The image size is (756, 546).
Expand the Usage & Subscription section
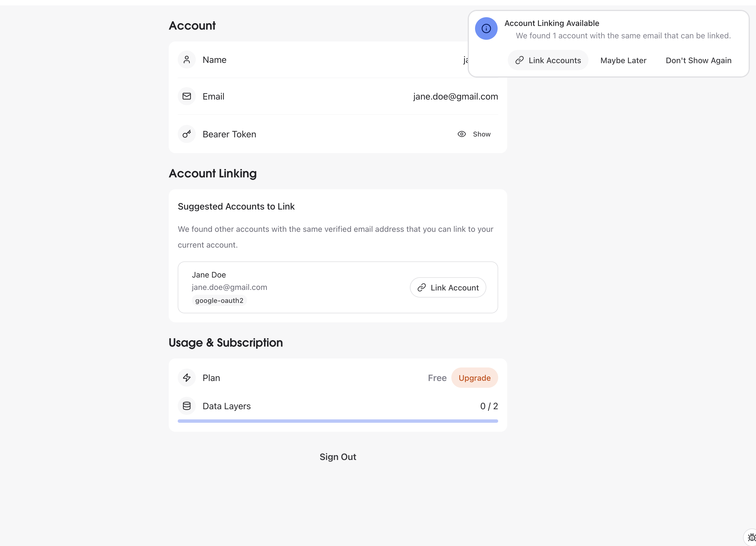(226, 342)
